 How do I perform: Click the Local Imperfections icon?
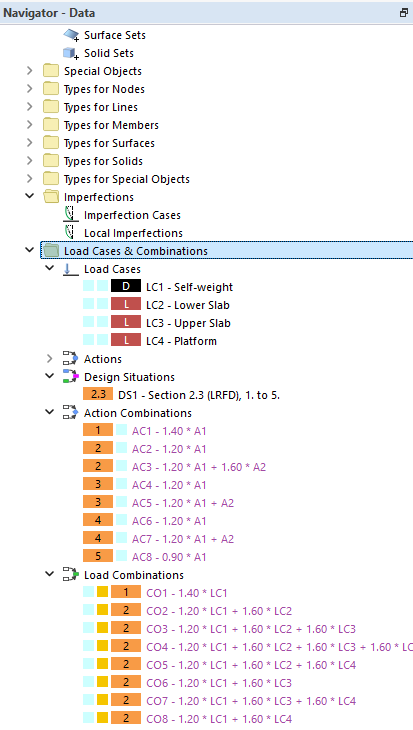[x=70, y=233]
